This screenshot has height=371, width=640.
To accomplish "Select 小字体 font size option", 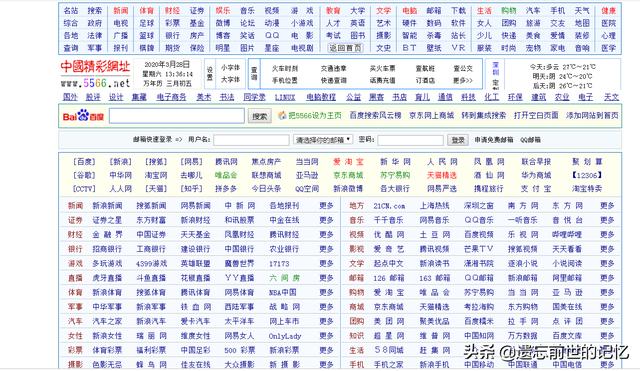I will coord(230,67).
